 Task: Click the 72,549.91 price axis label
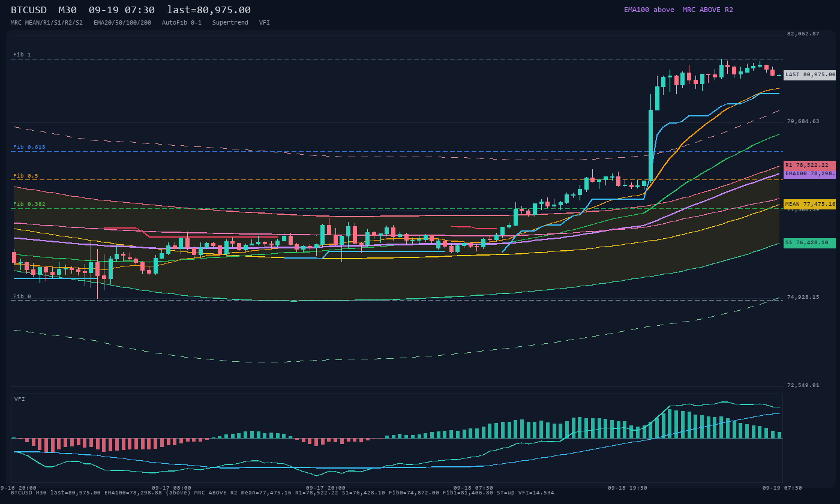coord(803,385)
